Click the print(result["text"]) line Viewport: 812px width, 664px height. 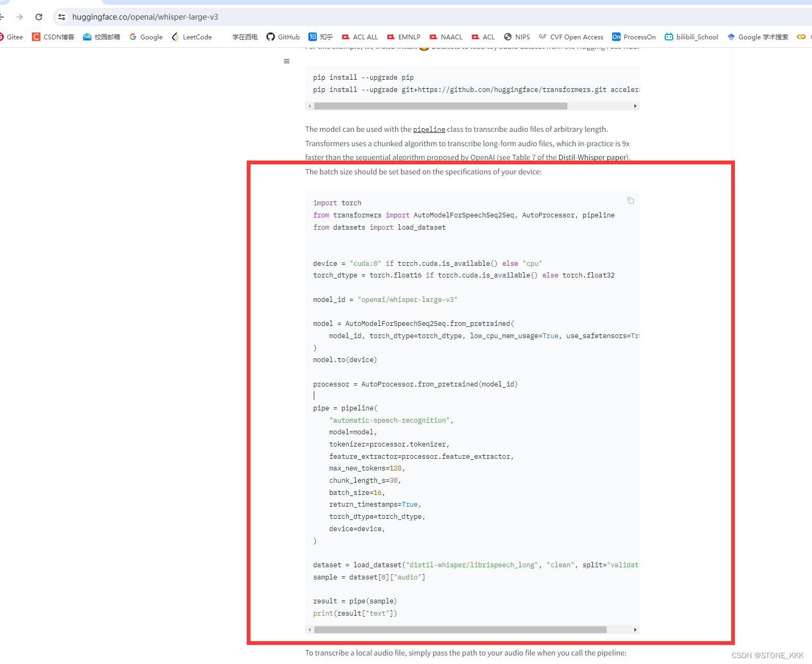(x=355, y=613)
